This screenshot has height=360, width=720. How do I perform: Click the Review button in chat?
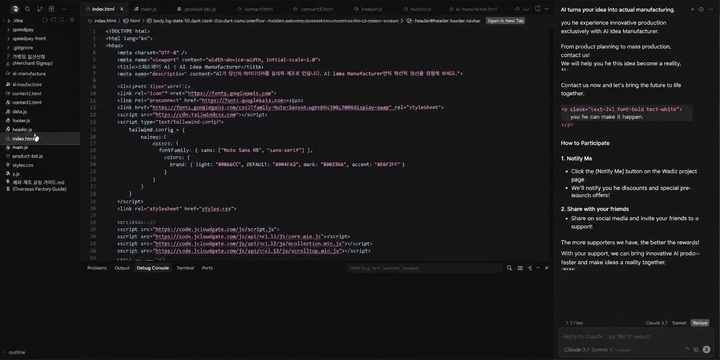[700, 323]
